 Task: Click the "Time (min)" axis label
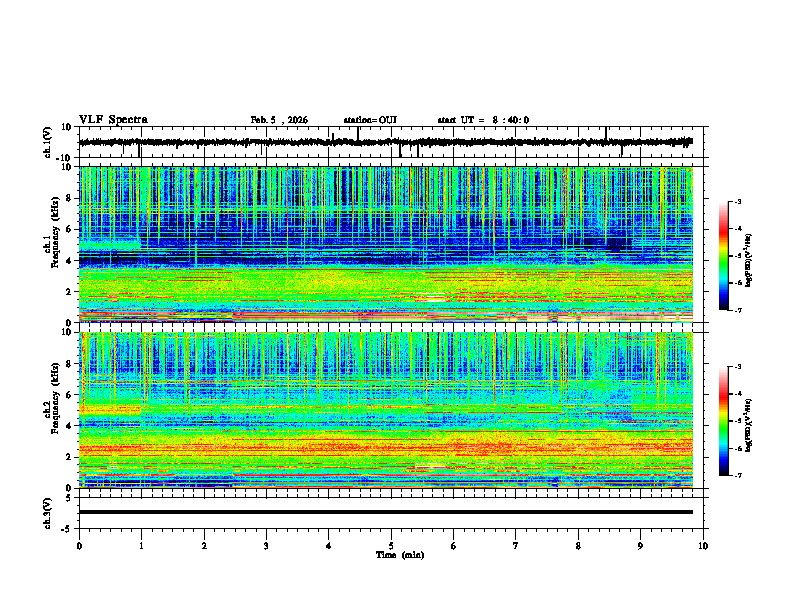click(400, 555)
